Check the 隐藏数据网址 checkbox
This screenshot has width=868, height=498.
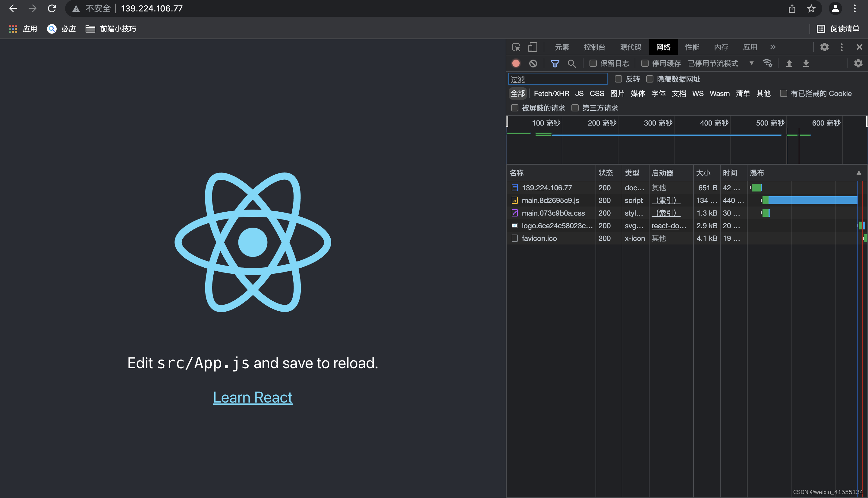(x=649, y=79)
